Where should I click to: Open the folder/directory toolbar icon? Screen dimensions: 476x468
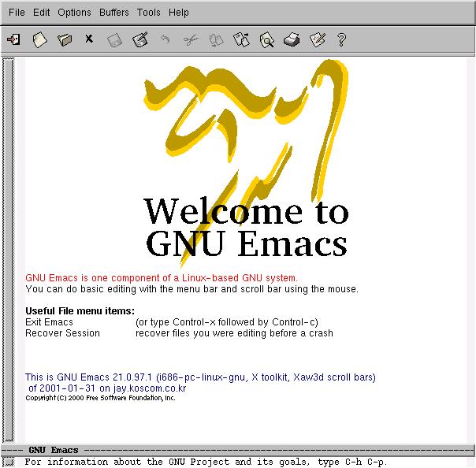click(x=65, y=39)
